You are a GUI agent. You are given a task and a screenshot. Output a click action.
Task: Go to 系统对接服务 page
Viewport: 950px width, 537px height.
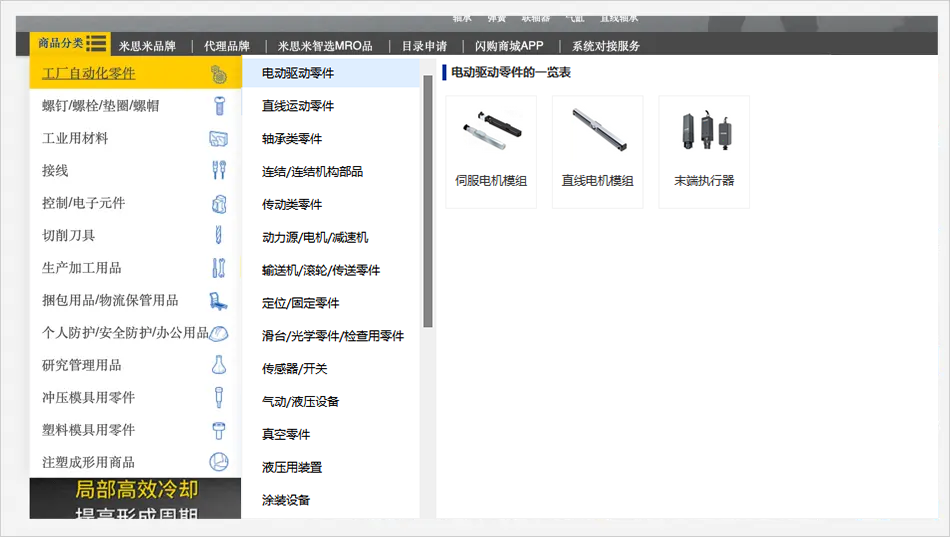tap(606, 46)
